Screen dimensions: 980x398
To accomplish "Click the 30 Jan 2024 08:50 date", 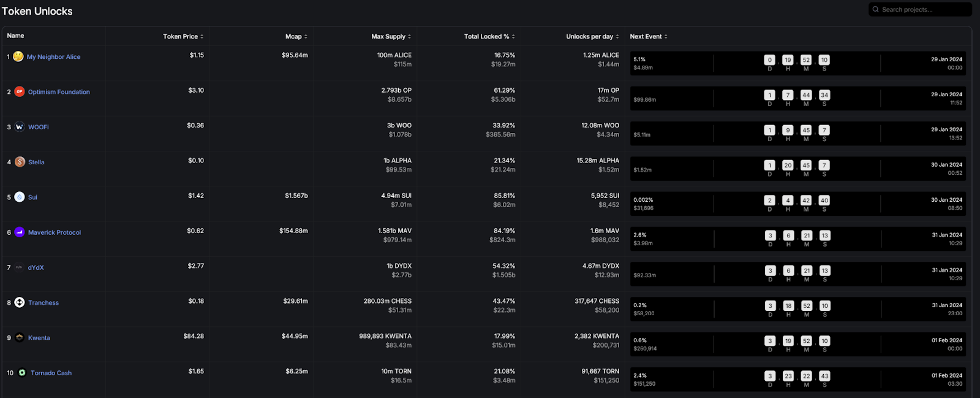I will tap(946, 204).
